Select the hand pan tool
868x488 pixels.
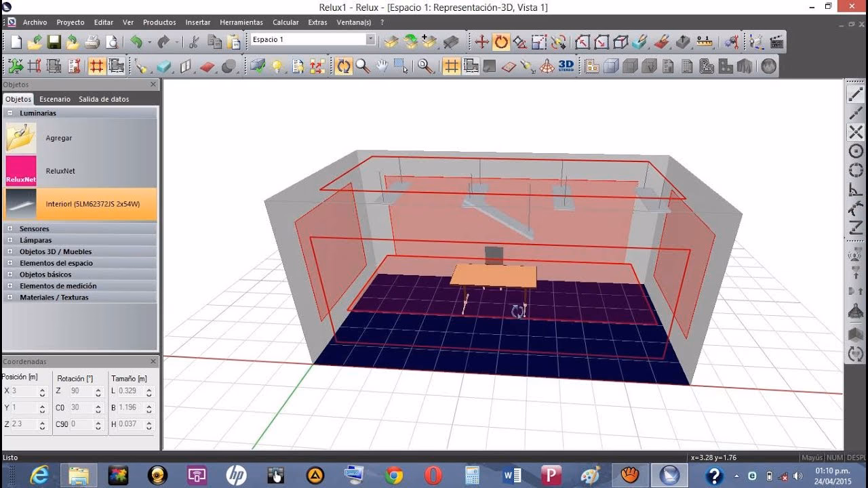tap(382, 66)
